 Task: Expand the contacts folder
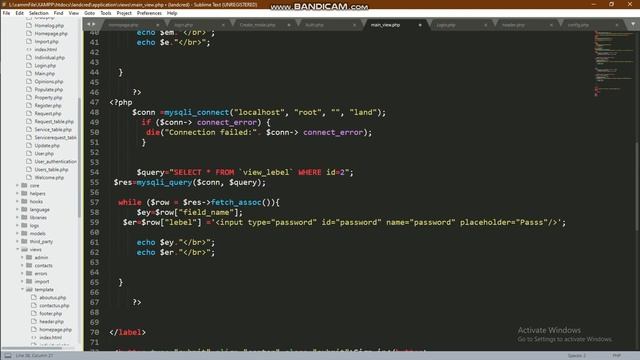[x=22, y=265]
